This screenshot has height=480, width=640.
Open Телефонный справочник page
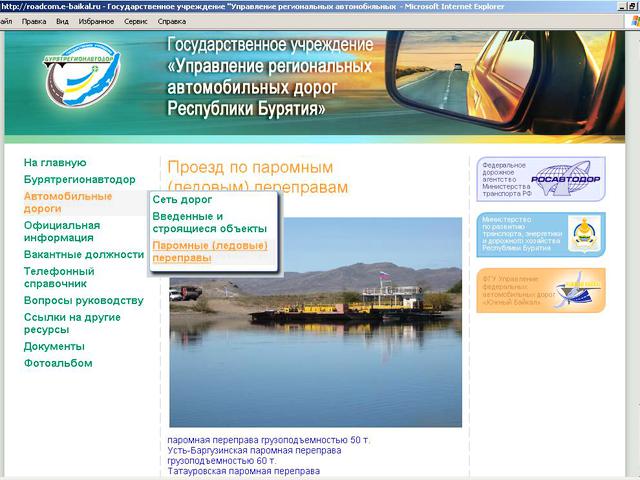click(59, 277)
